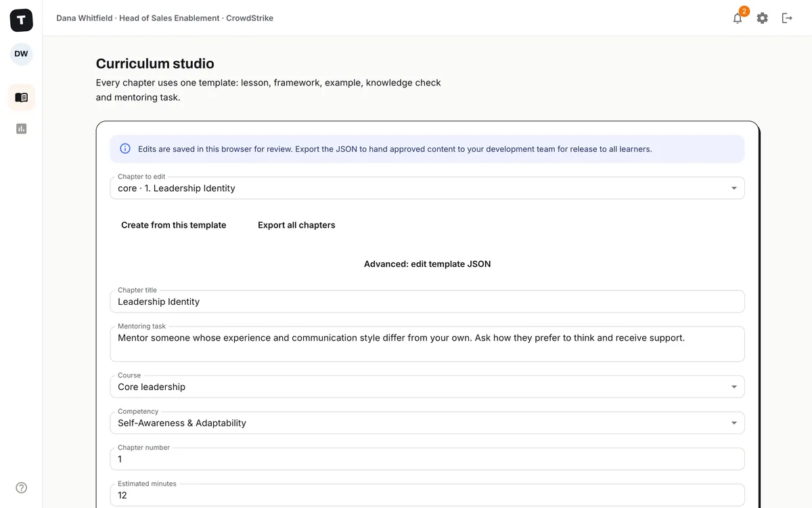Open the help question mark icon
The width and height of the screenshot is (812, 508).
coord(21,488)
